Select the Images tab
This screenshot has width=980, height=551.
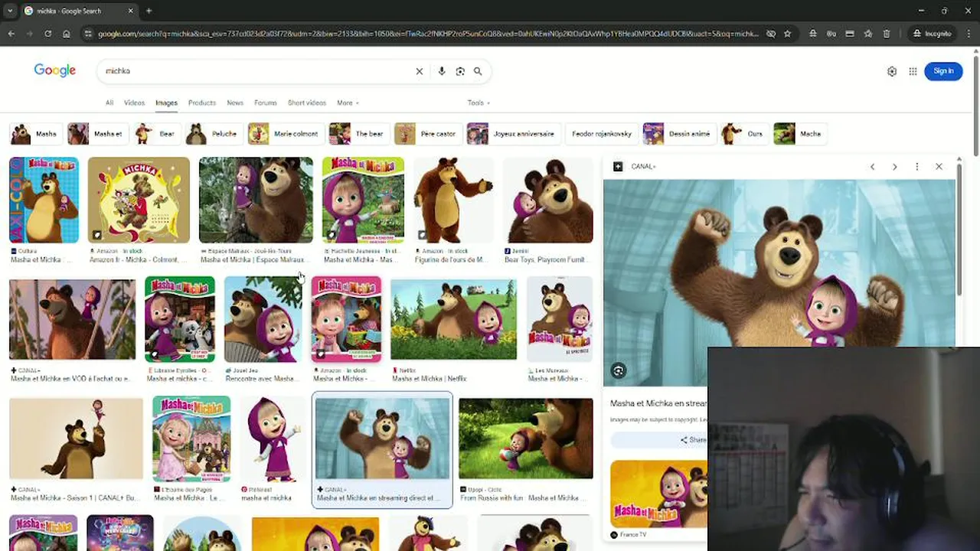tap(166, 103)
